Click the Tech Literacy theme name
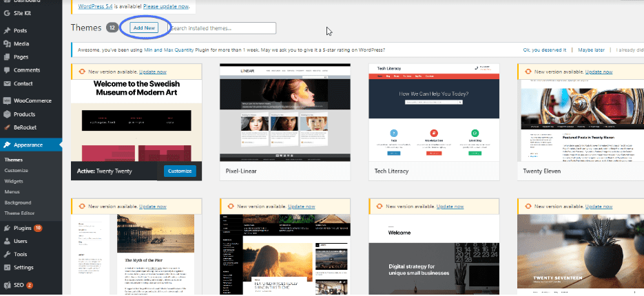The width and height of the screenshot is (644, 296). tap(391, 171)
